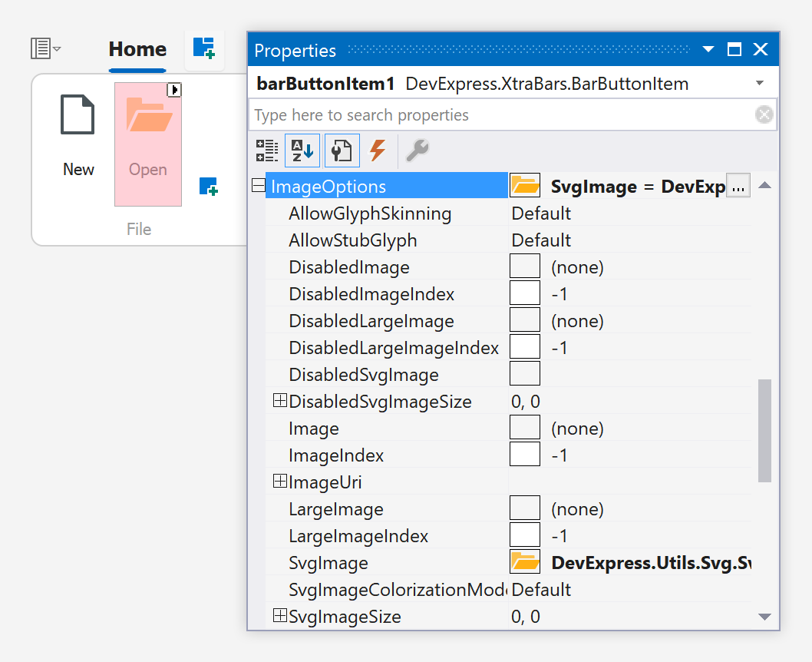Click the add-page icon next to Home tab
This screenshot has height=662, width=812.
[x=204, y=49]
